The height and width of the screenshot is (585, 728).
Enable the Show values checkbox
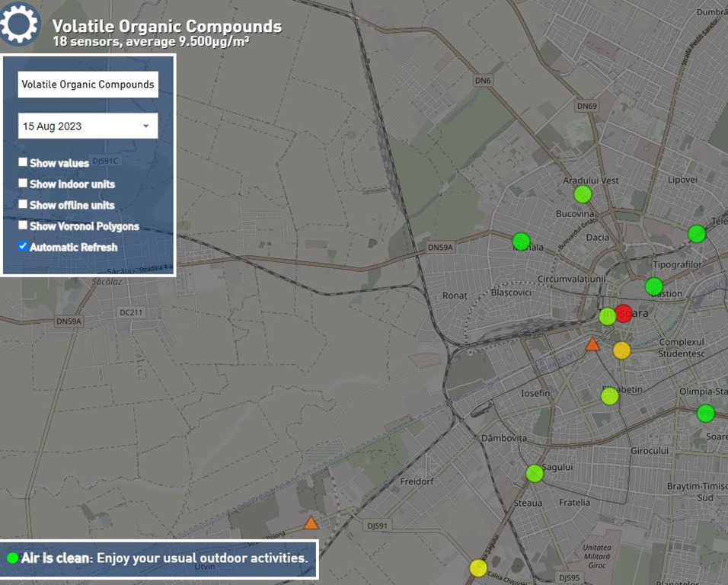click(24, 162)
